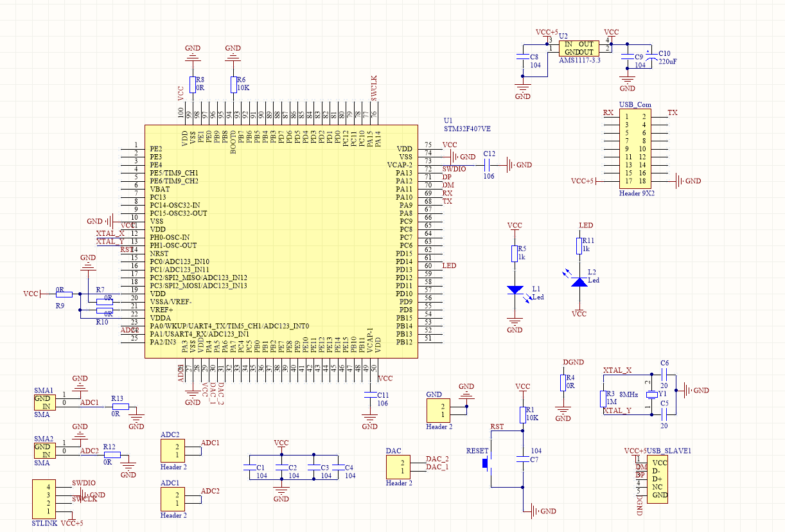Click the 8MHz crystal value label
Screen dimensions: 785x532
tap(628, 394)
